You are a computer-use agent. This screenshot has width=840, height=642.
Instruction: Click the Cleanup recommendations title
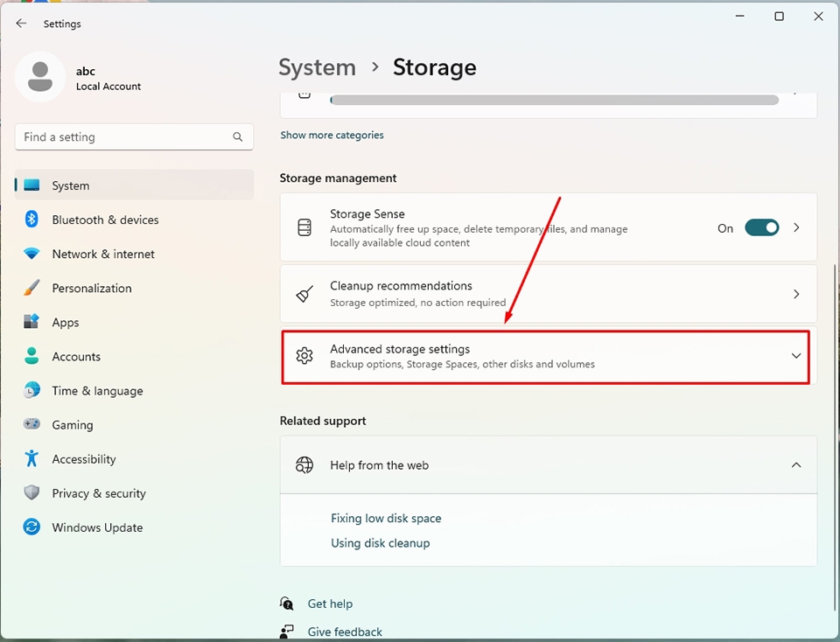(x=401, y=285)
